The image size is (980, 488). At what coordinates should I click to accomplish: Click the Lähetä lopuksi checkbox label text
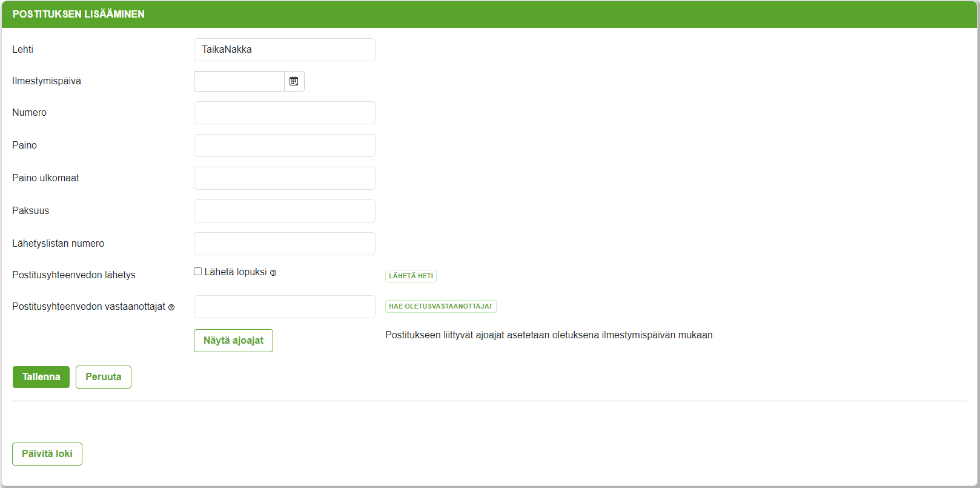(x=236, y=272)
